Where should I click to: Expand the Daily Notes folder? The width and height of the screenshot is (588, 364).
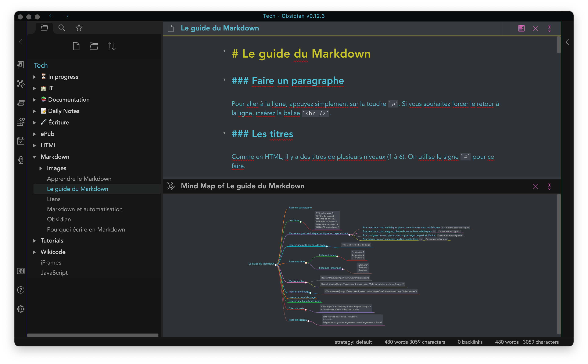pyautogui.click(x=35, y=111)
